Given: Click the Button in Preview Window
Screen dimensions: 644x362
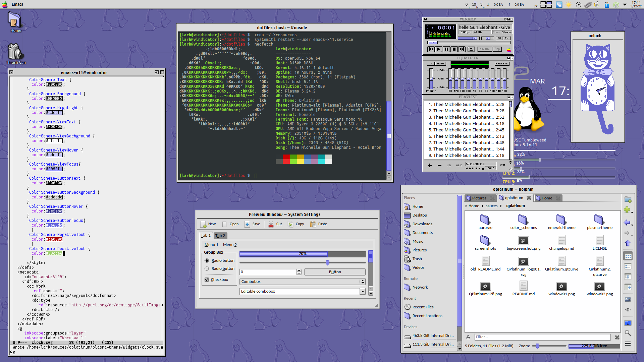Looking at the screenshot, I should (335, 272).
